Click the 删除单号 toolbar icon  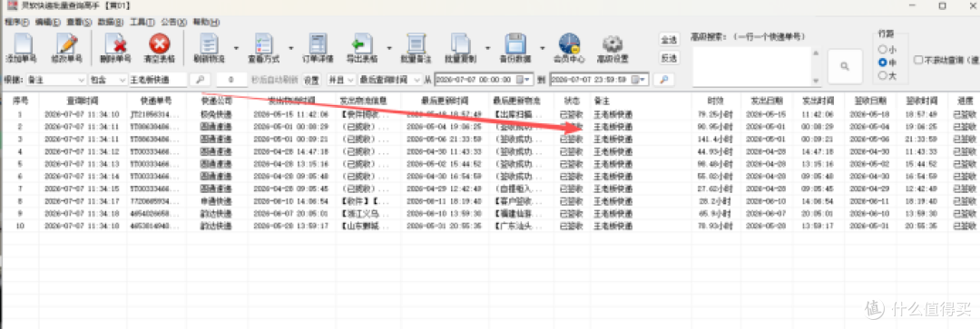coord(115,44)
